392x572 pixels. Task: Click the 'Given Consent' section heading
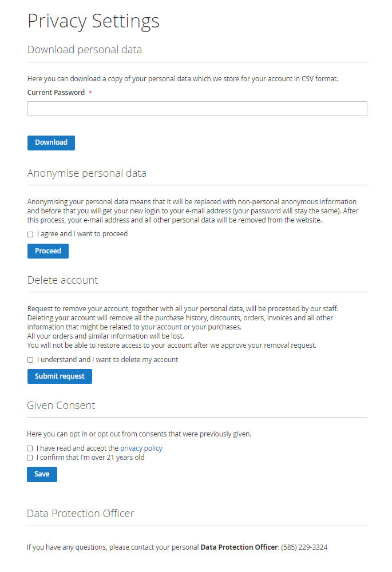(61, 406)
